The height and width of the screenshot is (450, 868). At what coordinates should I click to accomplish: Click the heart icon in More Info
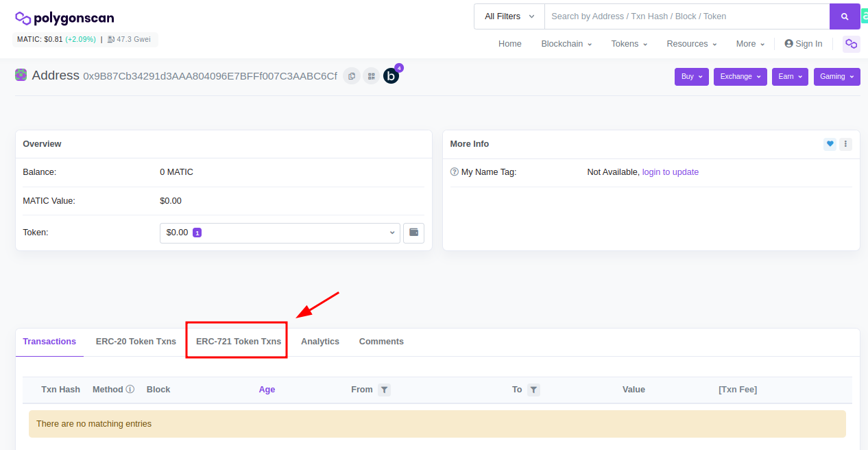click(830, 144)
